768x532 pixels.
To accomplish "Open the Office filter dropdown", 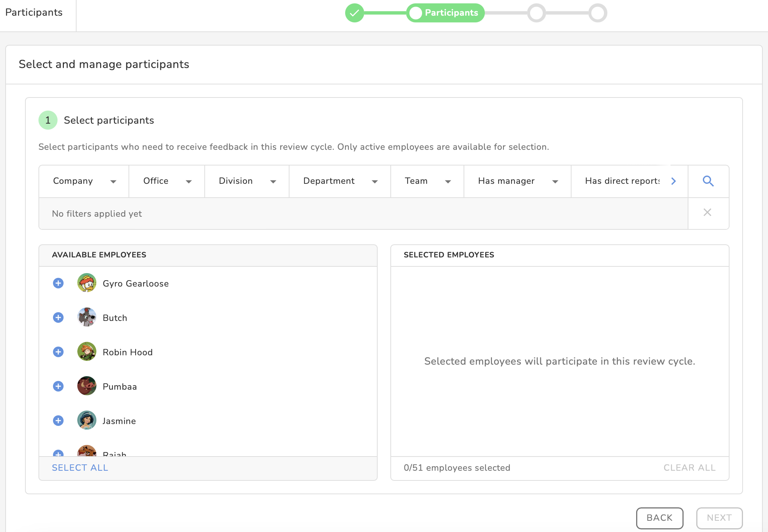I will [167, 181].
